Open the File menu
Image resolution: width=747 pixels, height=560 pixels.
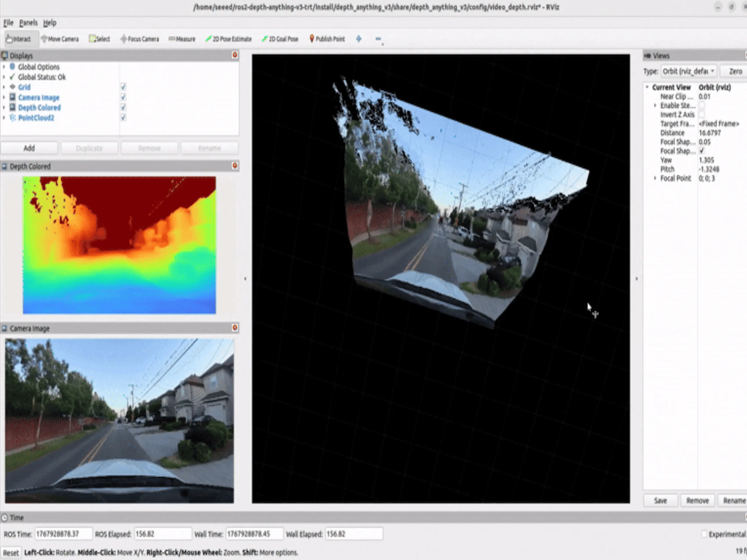pyautogui.click(x=8, y=23)
